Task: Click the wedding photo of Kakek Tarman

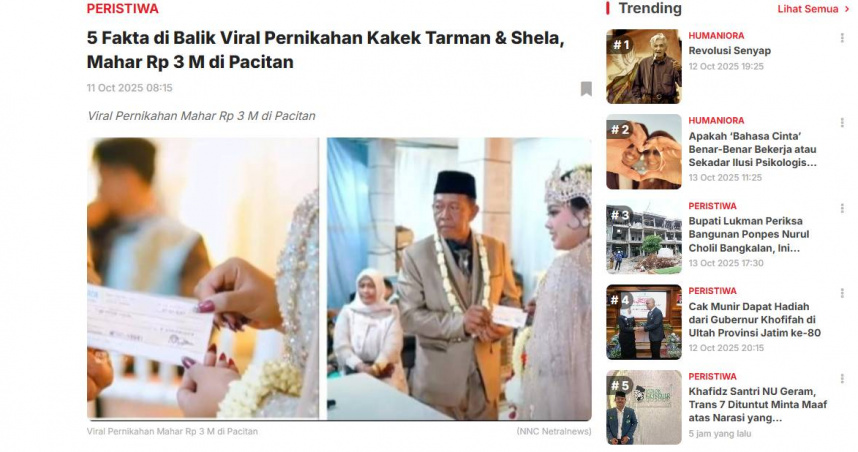Action: pyautogui.click(x=459, y=279)
